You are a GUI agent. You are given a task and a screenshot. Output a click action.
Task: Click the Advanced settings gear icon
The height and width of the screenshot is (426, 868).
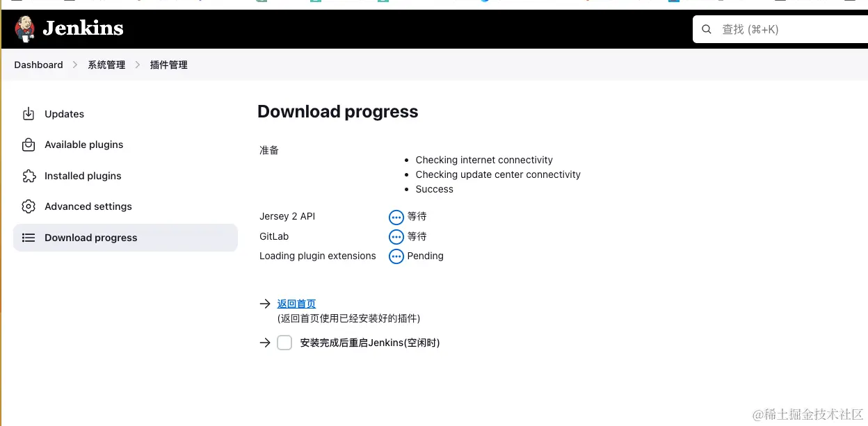[x=29, y=206]
